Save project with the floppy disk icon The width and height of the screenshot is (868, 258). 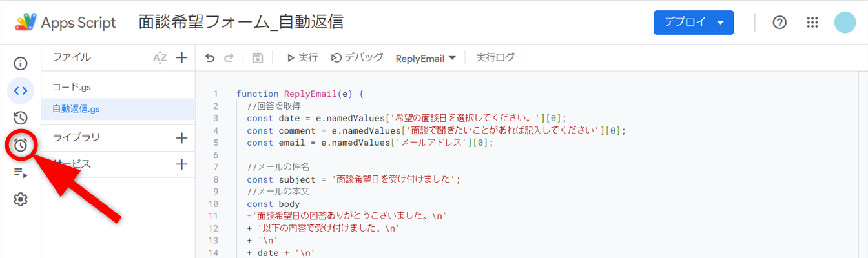coord(258,58)
